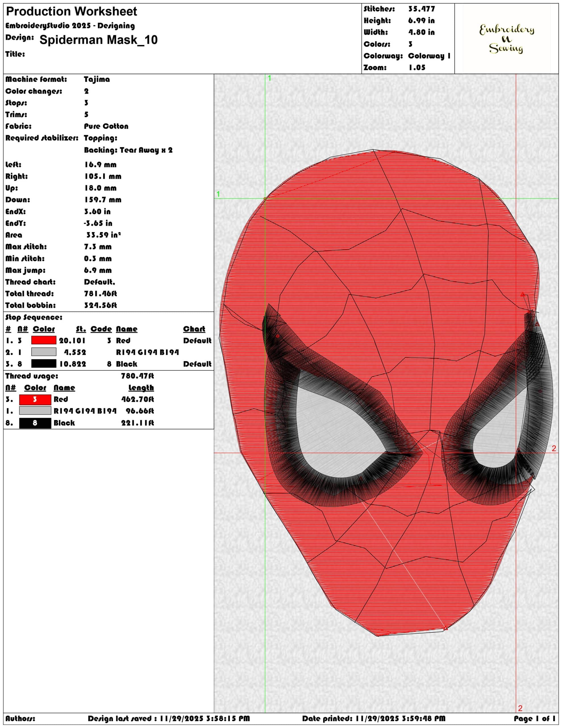The width and height of the screenshot is (562, 728).
Task: Click the Total bobbin value 324.56ft
Action: [100, 305]
